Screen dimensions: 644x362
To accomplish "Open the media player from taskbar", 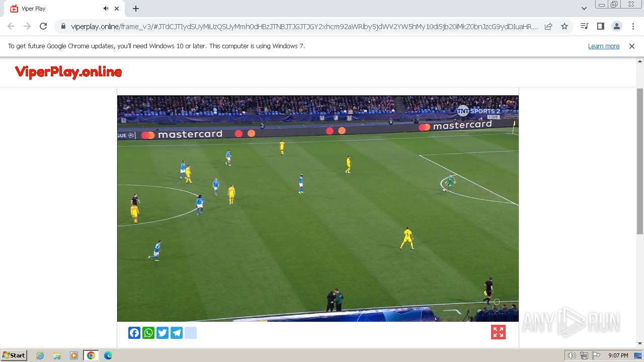I will pyautogui.click(x=74, y=355).
